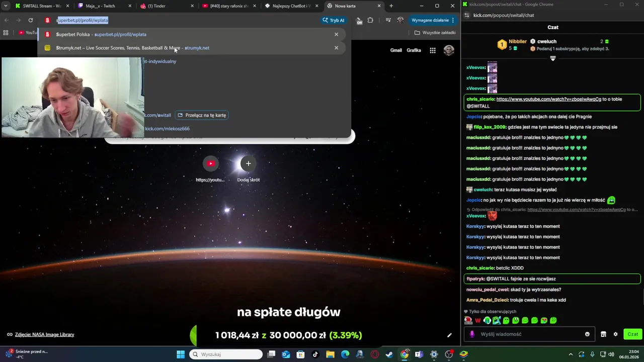
Task: Click Nibbiler top gifter entry
Action: pos(513,44)
